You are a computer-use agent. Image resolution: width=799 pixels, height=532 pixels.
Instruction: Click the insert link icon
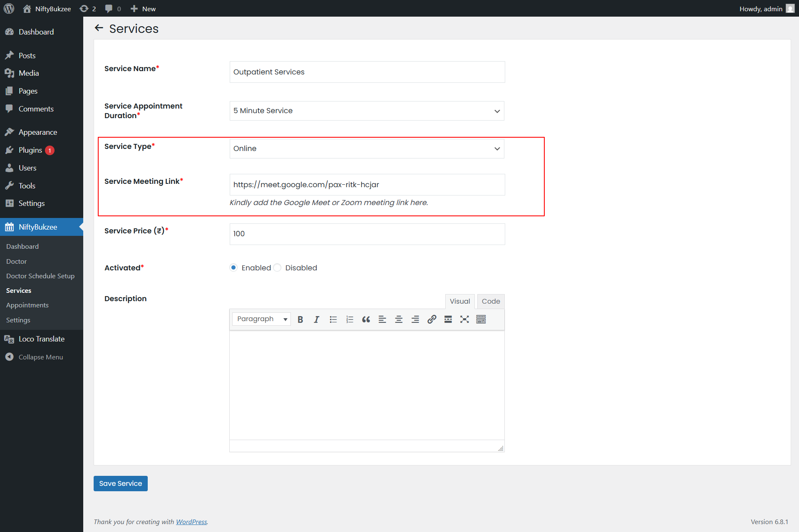point(432,319)
